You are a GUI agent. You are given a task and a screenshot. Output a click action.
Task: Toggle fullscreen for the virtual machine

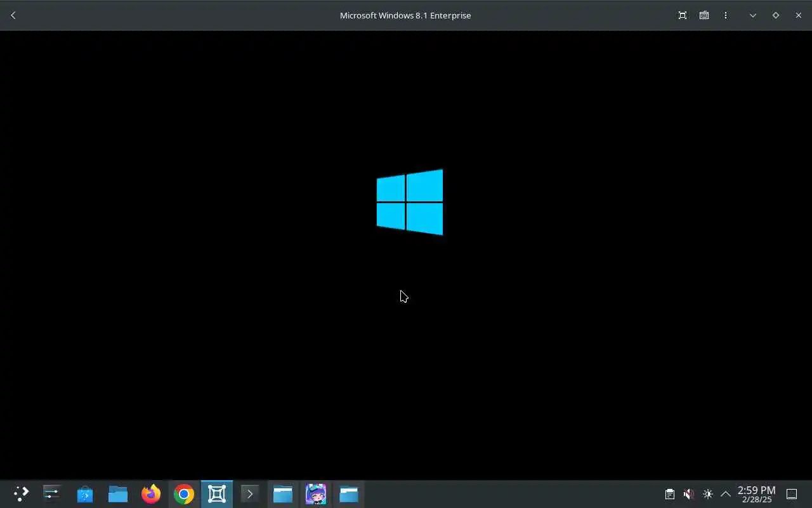coord(683,15)
